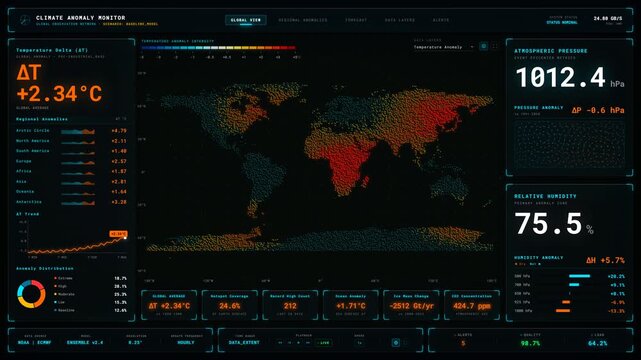Click the 1000 hPa humidity bar
This screenshot has height=360, width=641.
(x=563, y=311)
